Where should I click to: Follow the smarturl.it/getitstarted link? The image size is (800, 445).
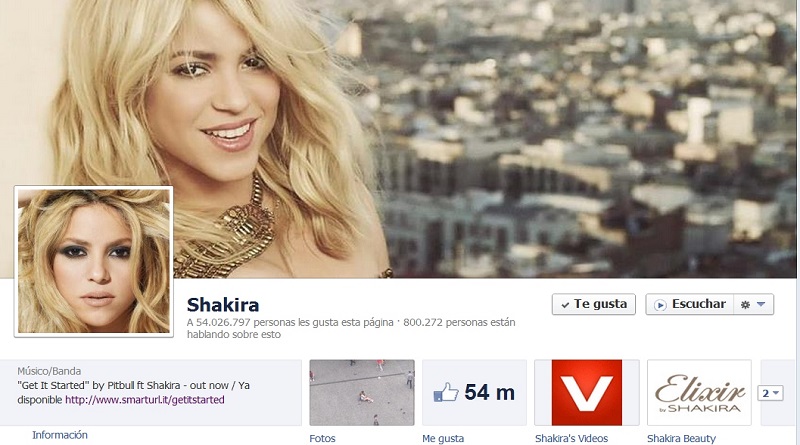[144, 400]
